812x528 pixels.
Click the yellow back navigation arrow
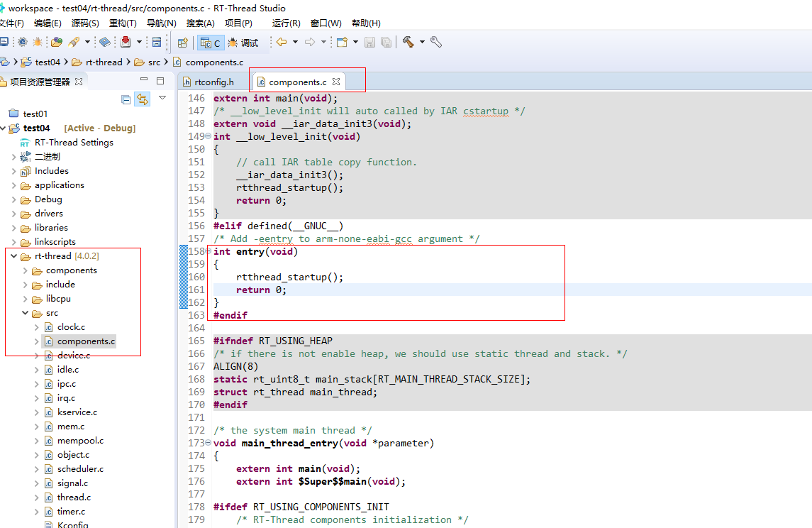point(282,42)
